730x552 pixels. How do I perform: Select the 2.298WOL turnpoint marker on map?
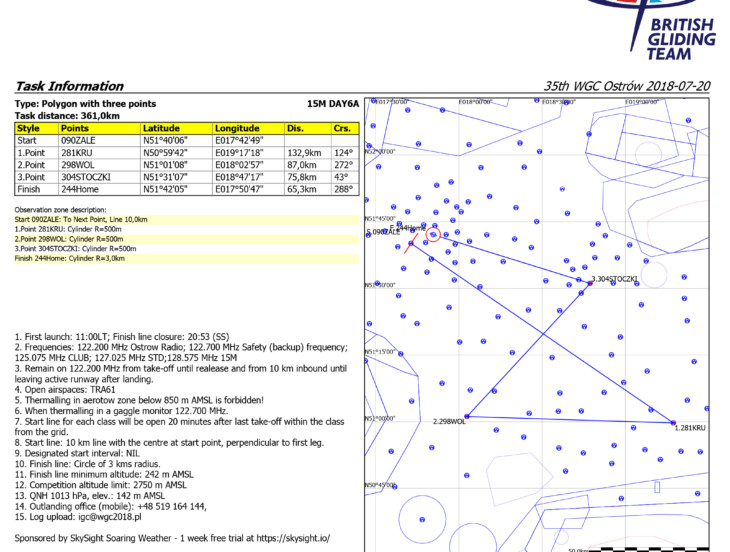467,416
